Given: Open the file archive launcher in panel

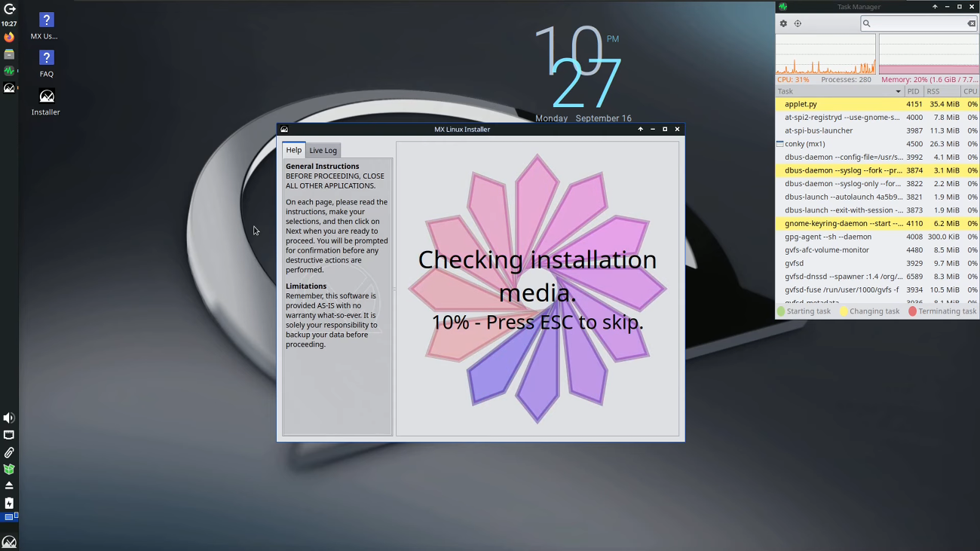Looking at the screenshot, I should tap(9, 54).
